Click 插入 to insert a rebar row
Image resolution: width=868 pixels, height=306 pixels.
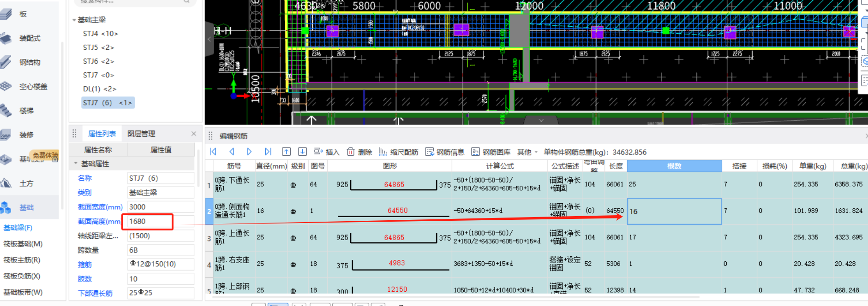point(327,152)
